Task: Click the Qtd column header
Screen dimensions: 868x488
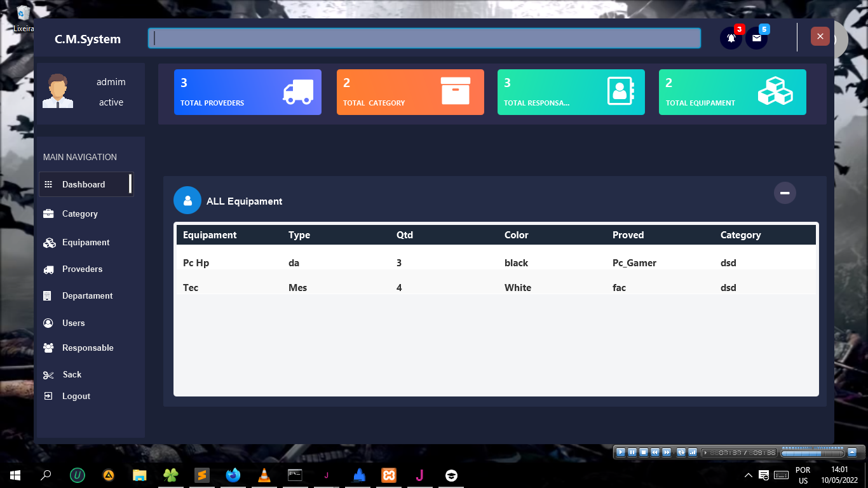Action: coord(405,235)
